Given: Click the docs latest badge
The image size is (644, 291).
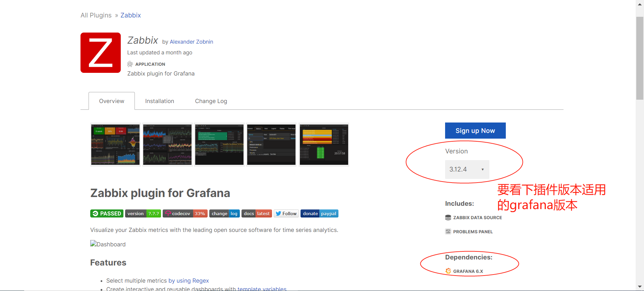Looking at the screenshot, I should 257,213.
